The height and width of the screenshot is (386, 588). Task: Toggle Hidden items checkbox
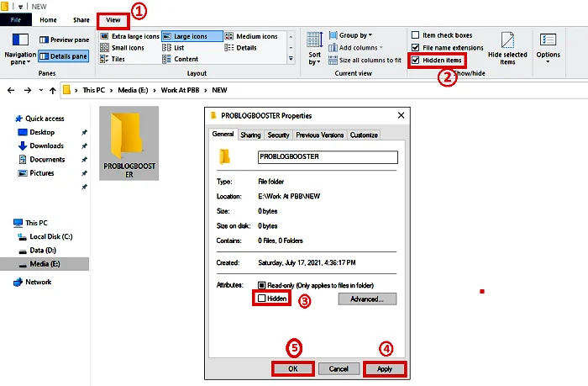coord(416,60)
